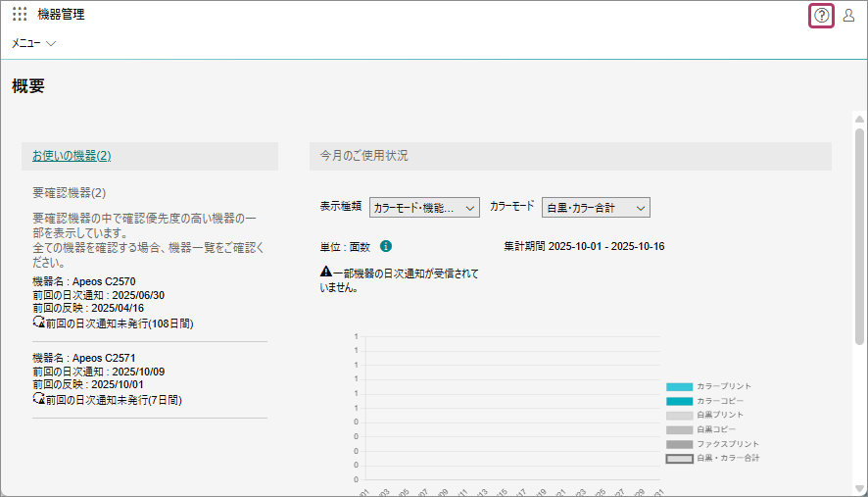Open the お使いの機器(2) link
Image resolution: width=868 pixels, height=497 pixels.
72,156
